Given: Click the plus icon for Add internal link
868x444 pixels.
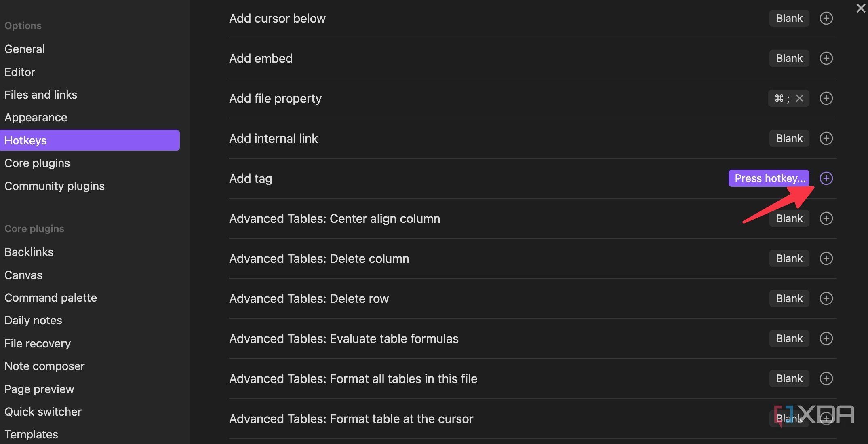Looking at the screenshot, I should pos(826,138).
